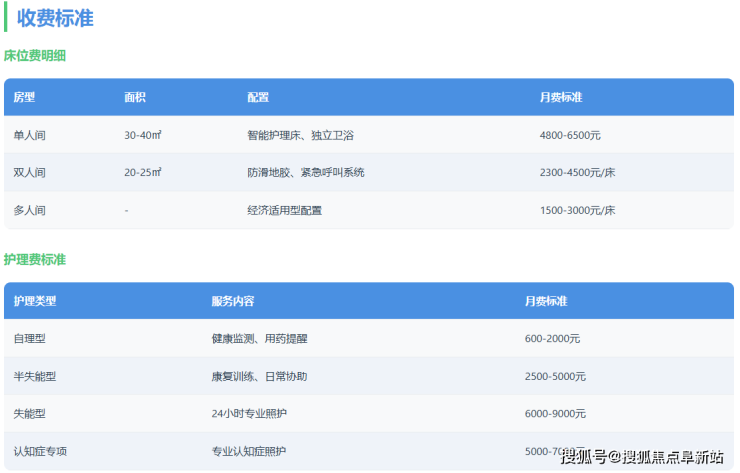740x473 pixels.
Task: Select the 自理型 care type cell
Action: 29,339
